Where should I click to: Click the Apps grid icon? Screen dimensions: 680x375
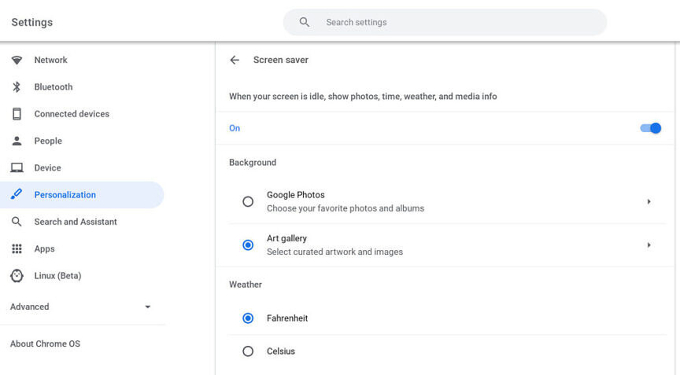point(16,248)
